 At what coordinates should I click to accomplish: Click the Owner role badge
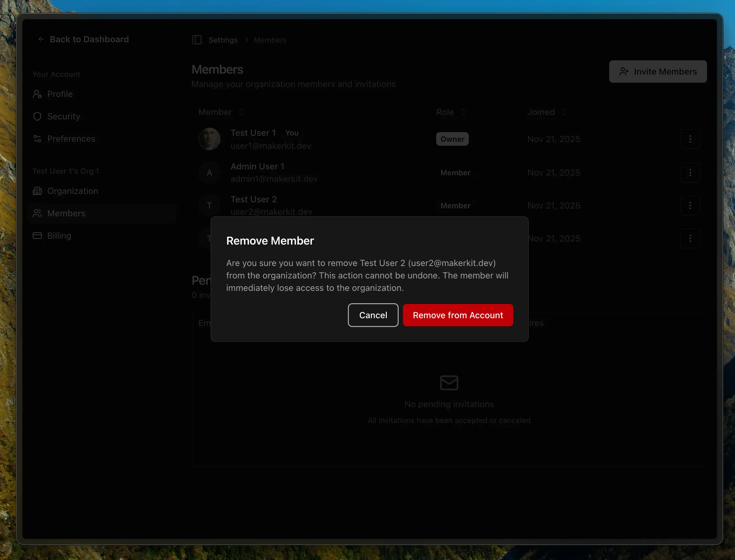[452, 139]
